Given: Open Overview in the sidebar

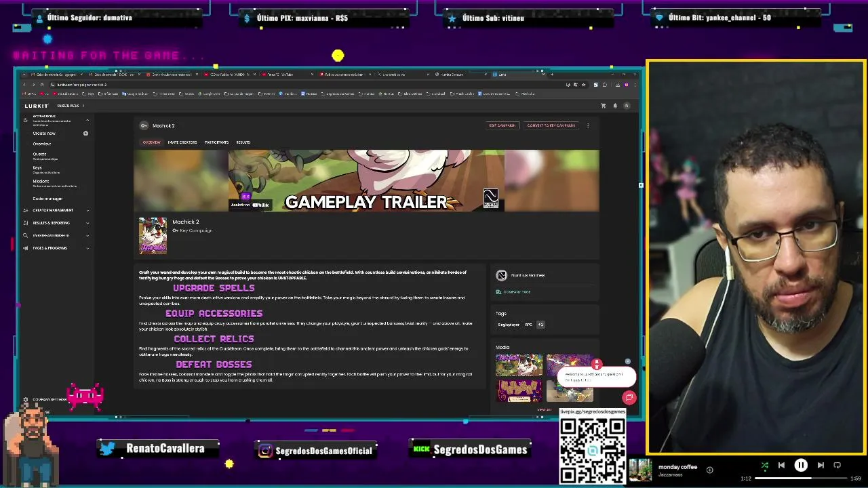Looking at the screenshot, I should (x=42, y=144).
